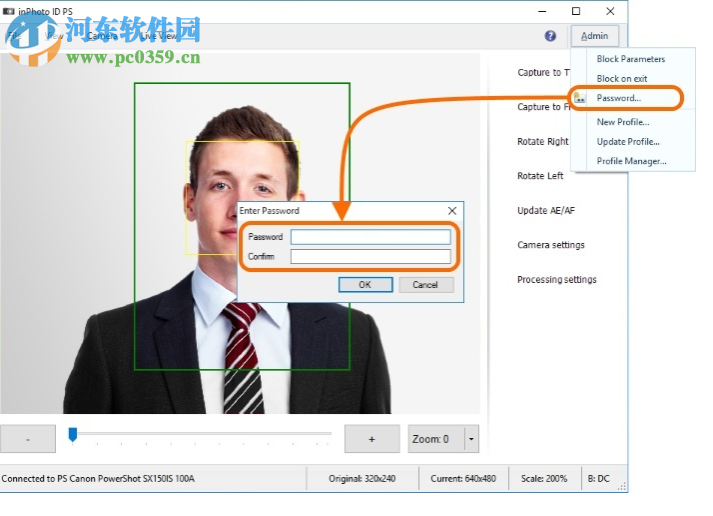Image resolution: width=713 pixels, height=516 pixels.
Task: Choose Block on exit menu entry
Action: point(622,79)
